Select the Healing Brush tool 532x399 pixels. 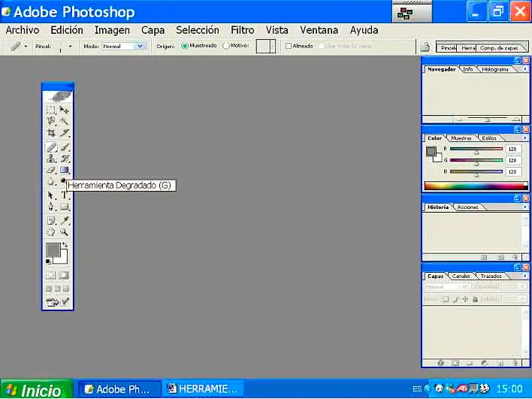pos(51,147)
